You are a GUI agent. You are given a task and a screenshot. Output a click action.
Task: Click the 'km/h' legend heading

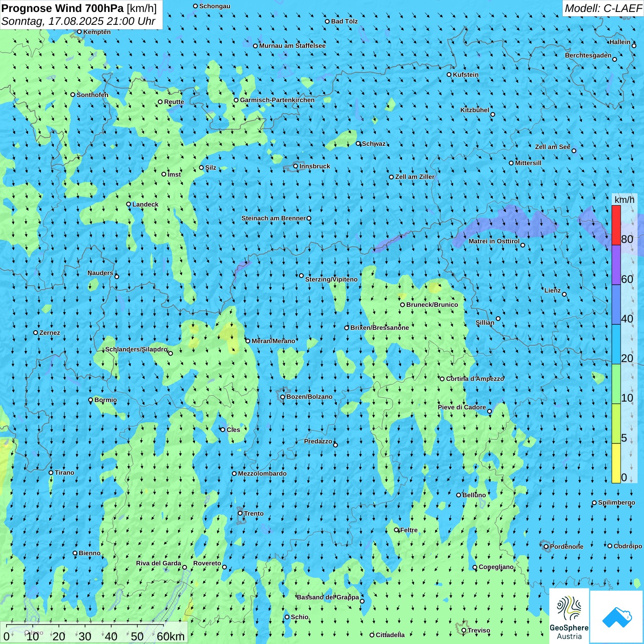[624, 200]
